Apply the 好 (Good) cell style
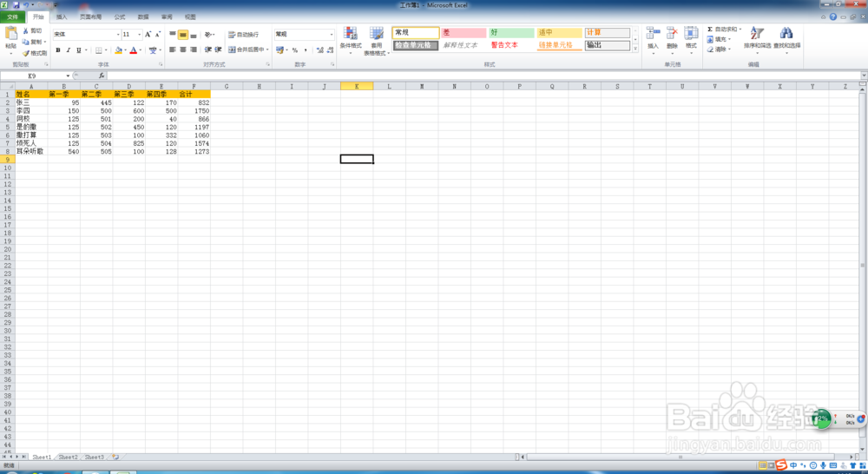The height and width of the screenshot is (474, 868). pos(511,33)
